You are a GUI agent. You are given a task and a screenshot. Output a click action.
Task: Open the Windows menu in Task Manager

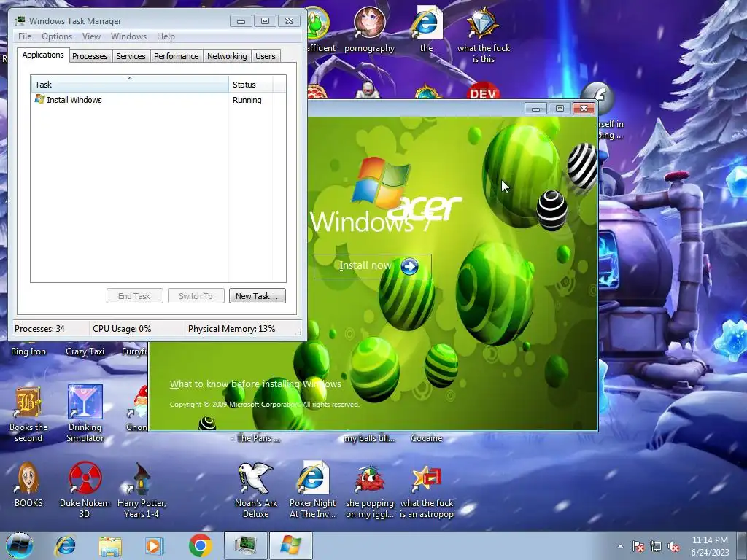pos(128,36)
